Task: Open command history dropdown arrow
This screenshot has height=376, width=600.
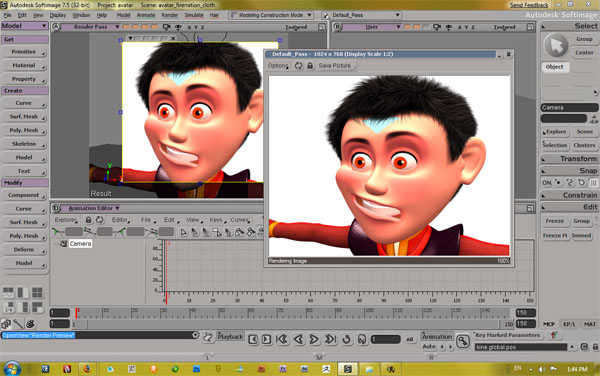Action: click(195, 335)
